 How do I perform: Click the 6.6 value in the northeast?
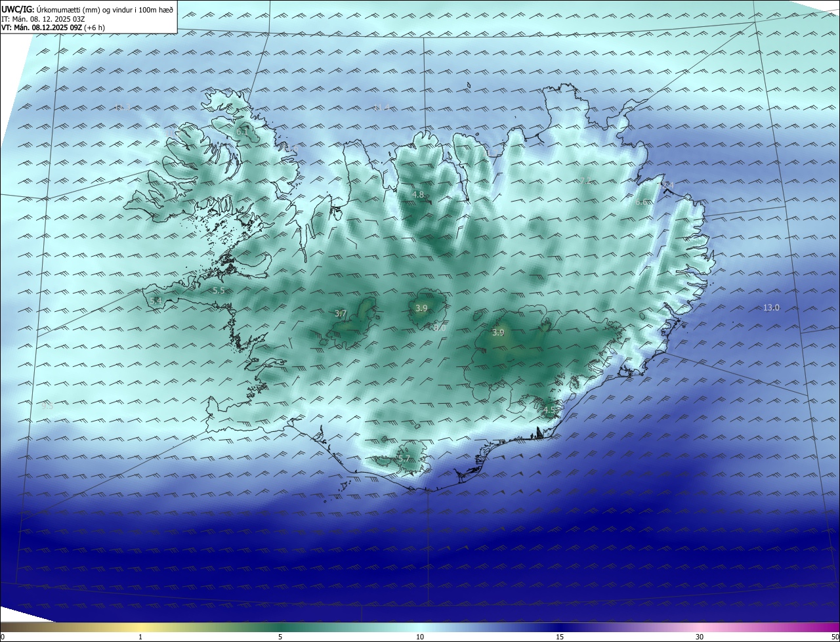(x=641, y=202)
